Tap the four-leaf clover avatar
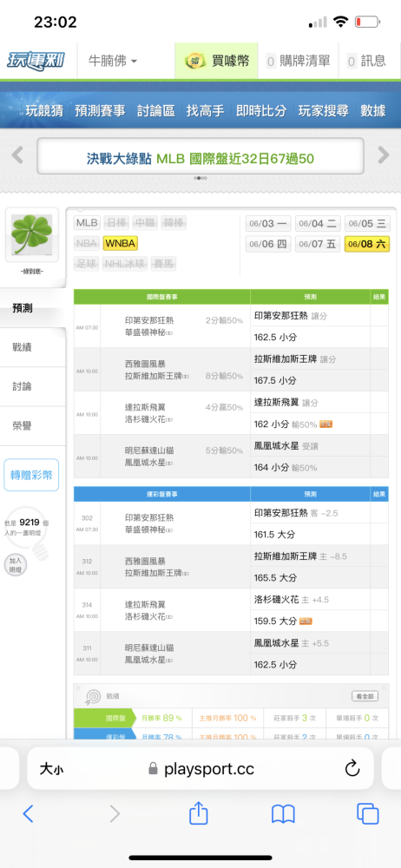The image size is (401, 868). pos(32,234)
